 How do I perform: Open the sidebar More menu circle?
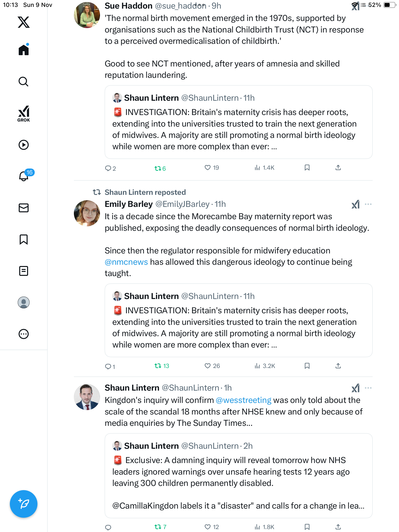24,334
